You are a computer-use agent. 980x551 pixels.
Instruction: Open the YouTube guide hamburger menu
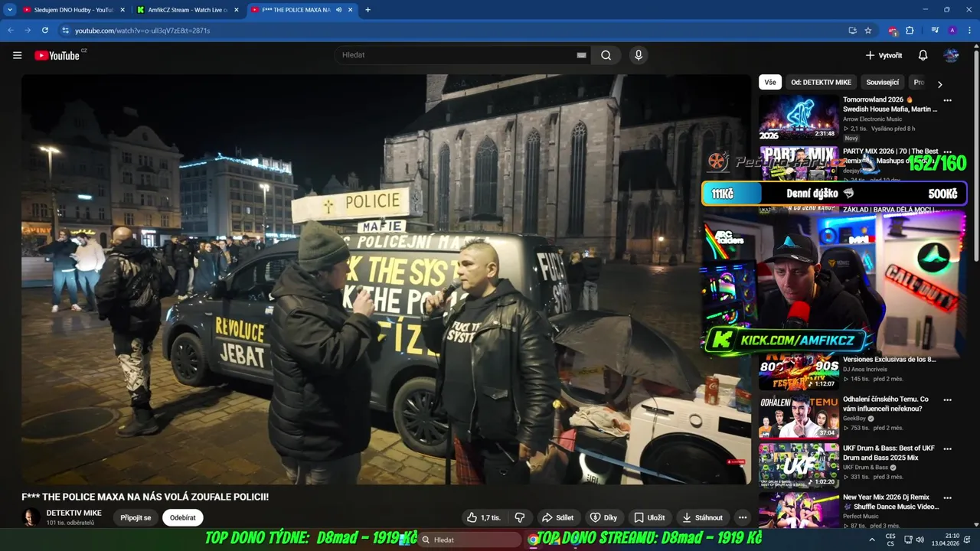point(17,55)
